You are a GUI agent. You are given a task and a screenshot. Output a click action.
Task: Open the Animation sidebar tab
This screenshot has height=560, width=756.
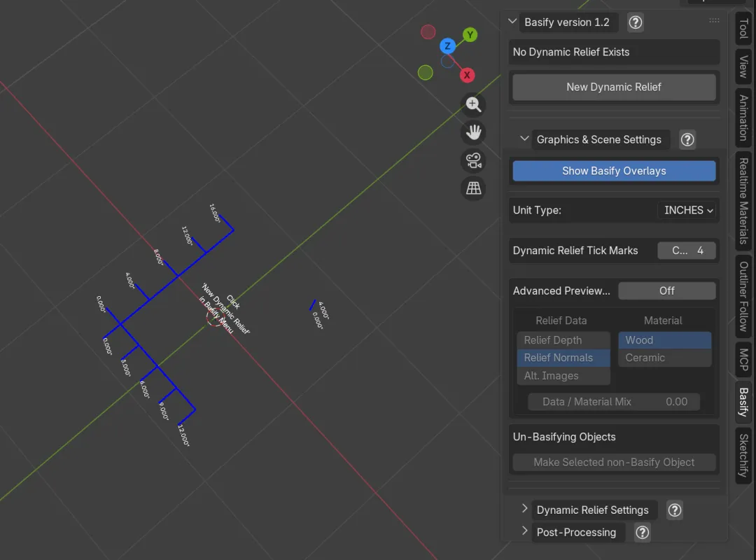pos(743,118)
